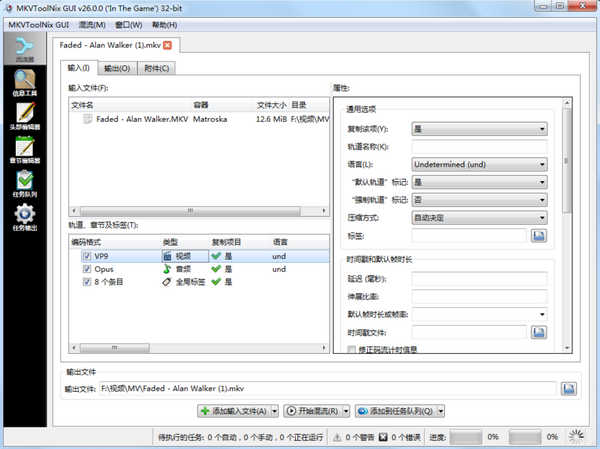Viewport: 600px width, 449px height.
Task: Click the tag icon on the 8 entries row
Action: [x=167, y=282]
